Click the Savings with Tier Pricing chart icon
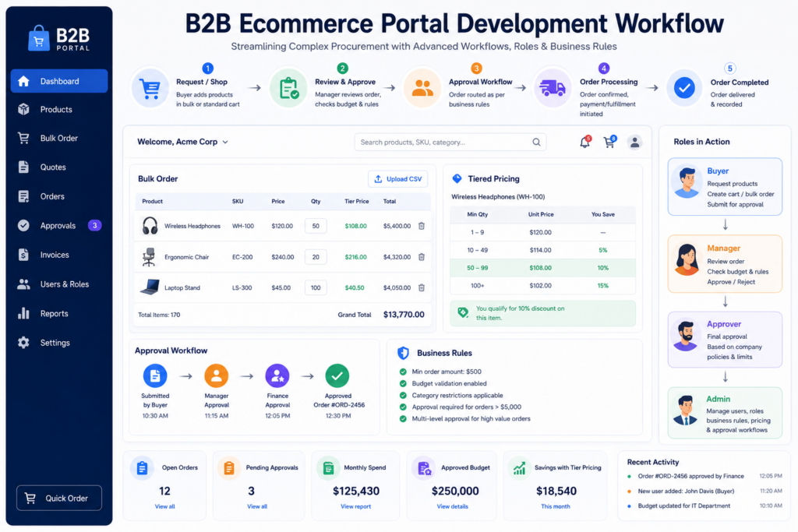The height and width of the screenshot is (532, 798). tap(519, 468)
